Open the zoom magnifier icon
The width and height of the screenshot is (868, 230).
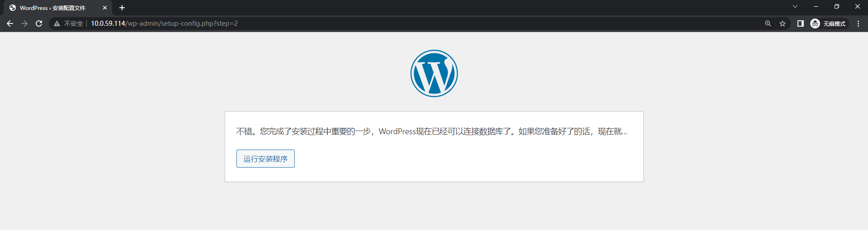[x=768, y=23]
